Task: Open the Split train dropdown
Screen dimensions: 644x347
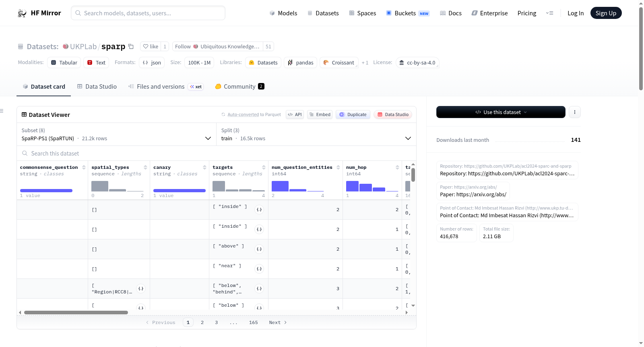Action: (x=316, y=134)
